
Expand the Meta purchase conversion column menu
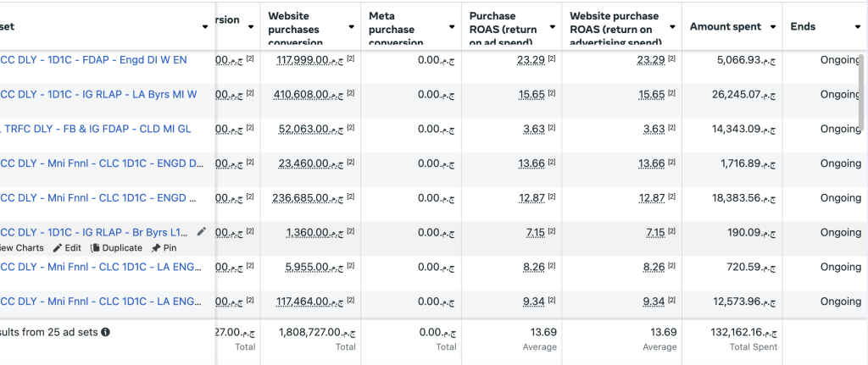click(x=452, y=27)
